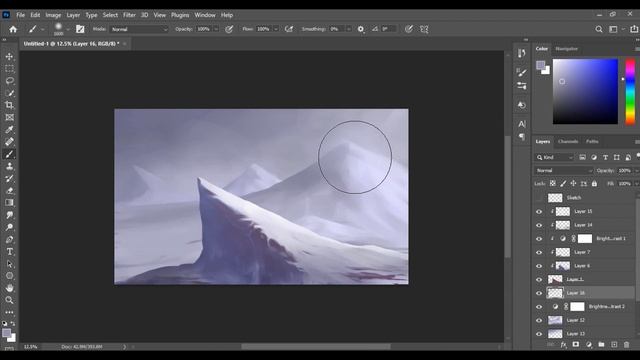Hide Layer 16 eye icon

539,293
